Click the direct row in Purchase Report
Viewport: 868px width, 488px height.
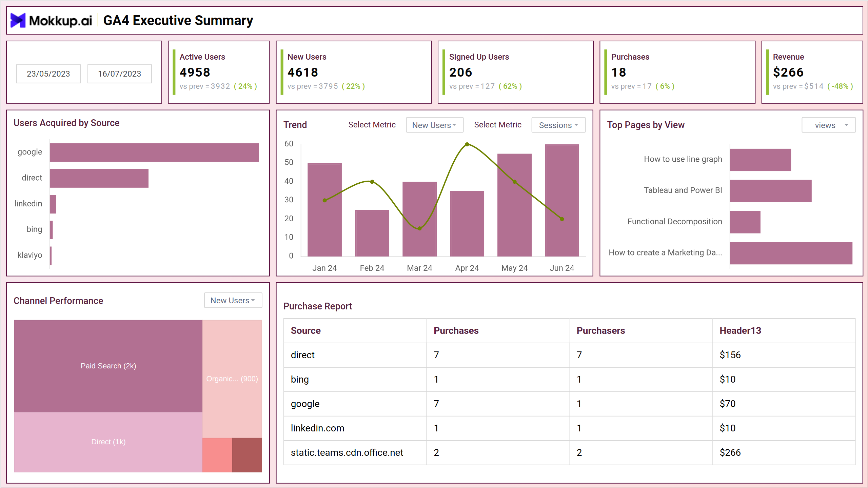coord(569,355)
